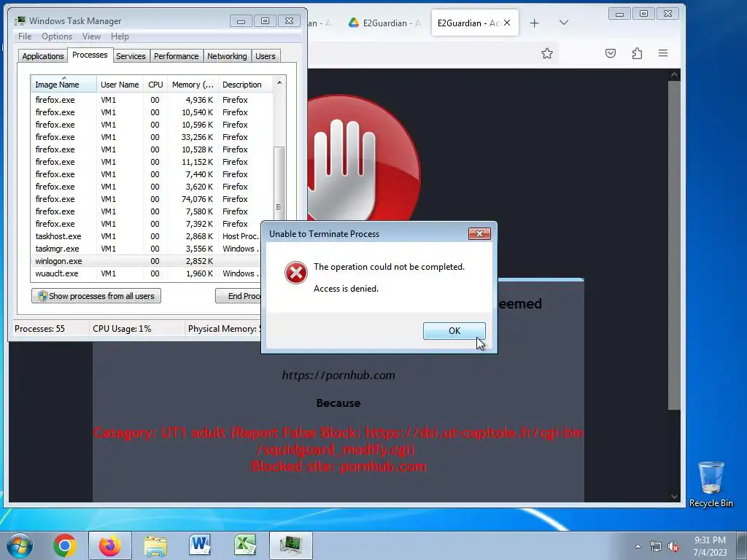Click the red error icon in the dialog
747x560 pixels.
click(296, 273)
